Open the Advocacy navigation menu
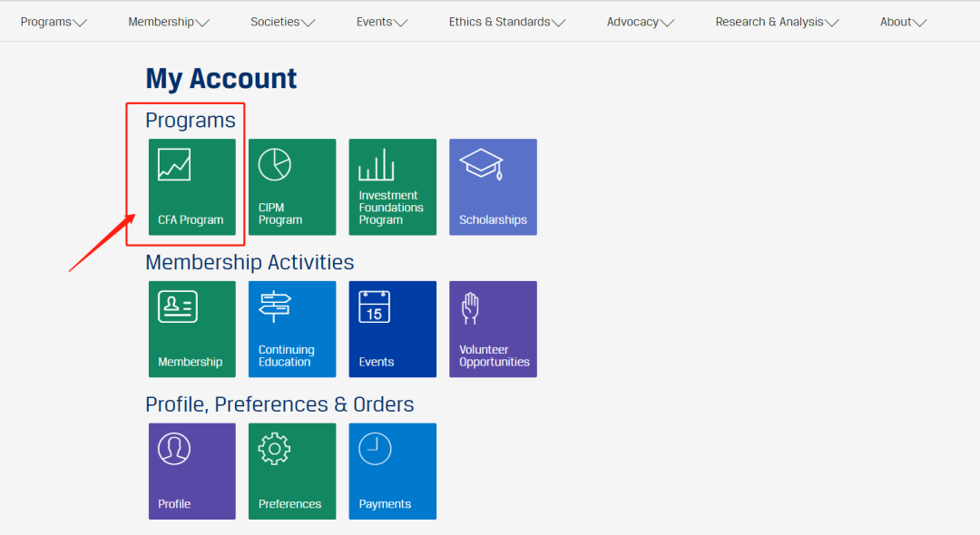This screenshot has width=980, height=535. (641, 22)
